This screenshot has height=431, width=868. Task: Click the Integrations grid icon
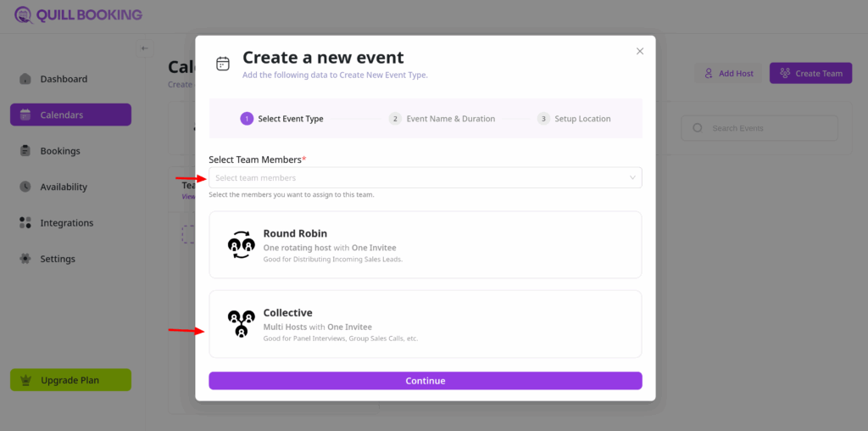[x=25, y=223]
